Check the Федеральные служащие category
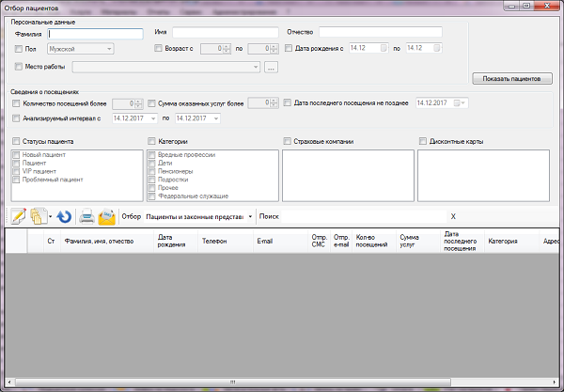The image size is (564, 392). (x=151, y=196)
